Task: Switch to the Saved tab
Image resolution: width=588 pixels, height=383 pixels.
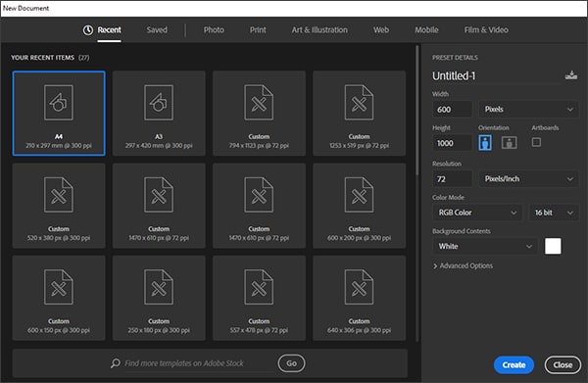Action: click(x=157, y=30)
